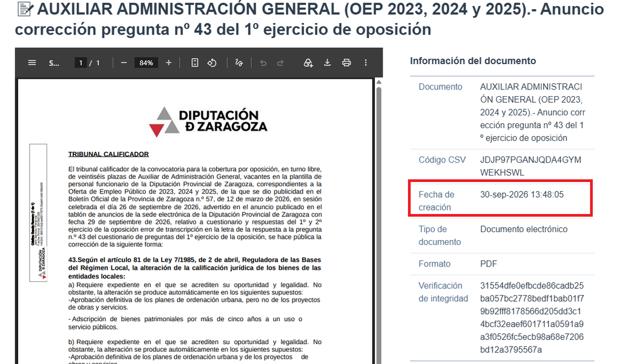Download the PDF document
The height and width of the screenshot is (364, 620).
[327, 63]
